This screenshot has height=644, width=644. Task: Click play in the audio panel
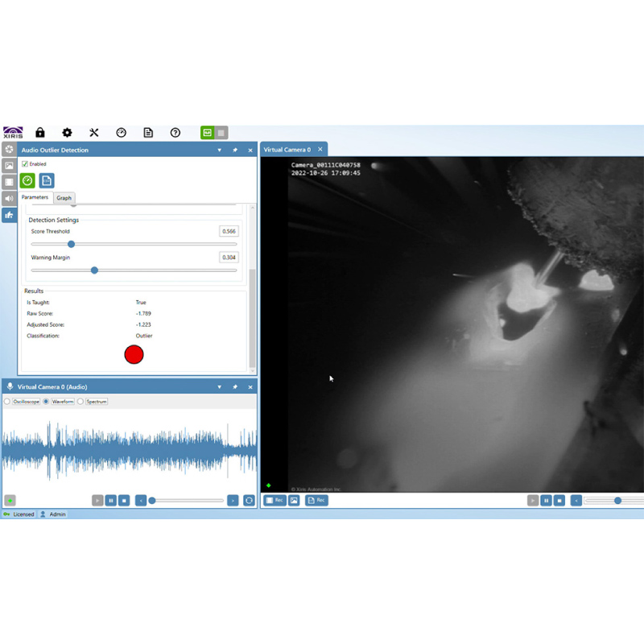pos(97,501)
